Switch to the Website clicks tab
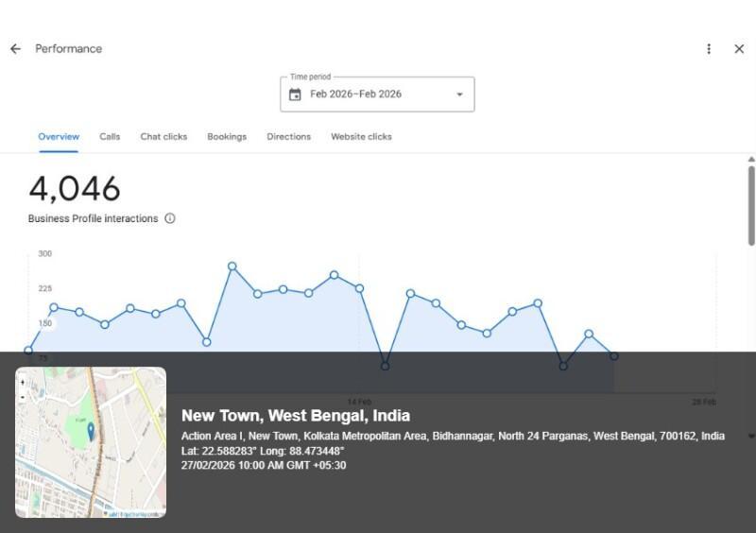 pos(361,137)
